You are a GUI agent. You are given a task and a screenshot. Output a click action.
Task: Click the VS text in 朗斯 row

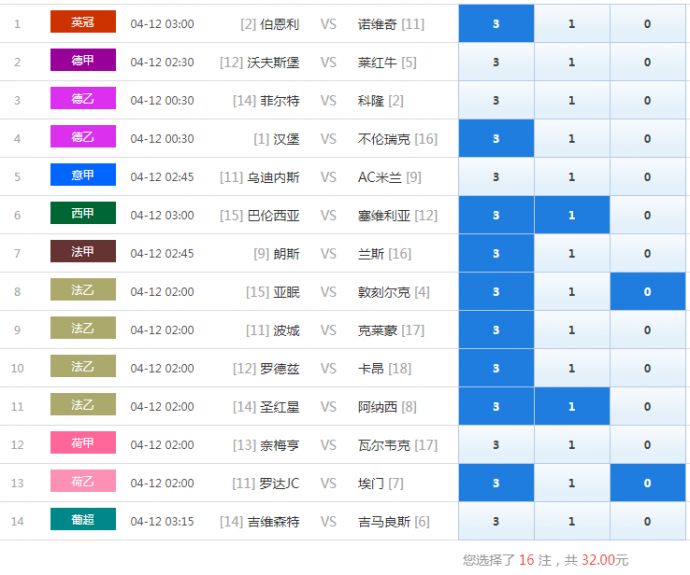point(328,253)
